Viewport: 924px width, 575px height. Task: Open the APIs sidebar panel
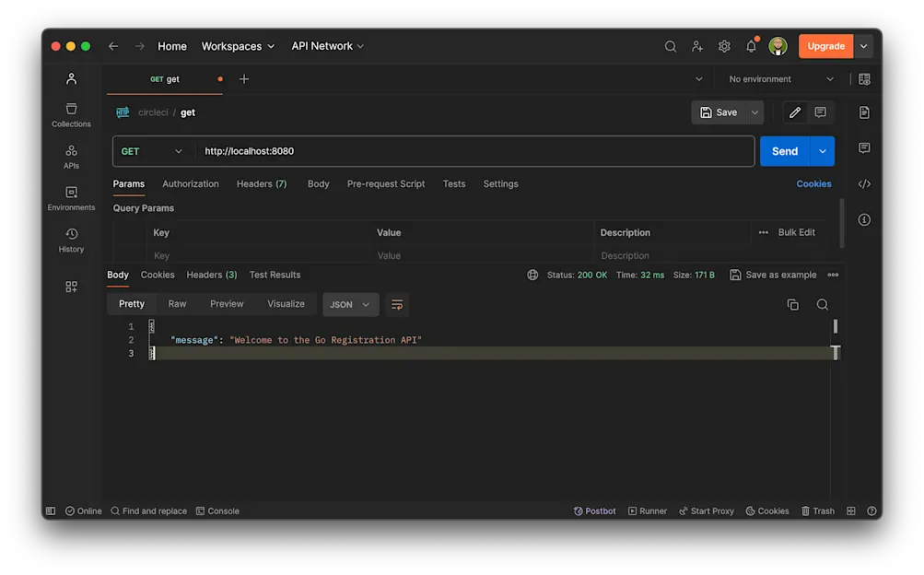(x=70, y=157)
